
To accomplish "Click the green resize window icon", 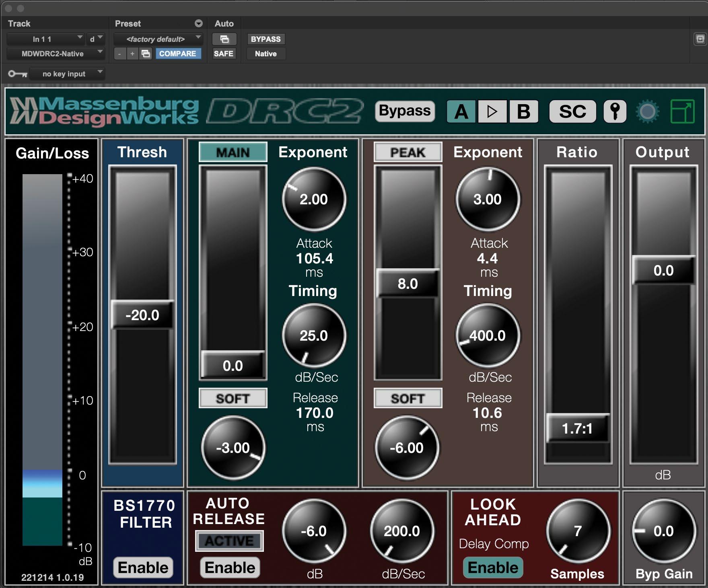I will tap(682, 111).
